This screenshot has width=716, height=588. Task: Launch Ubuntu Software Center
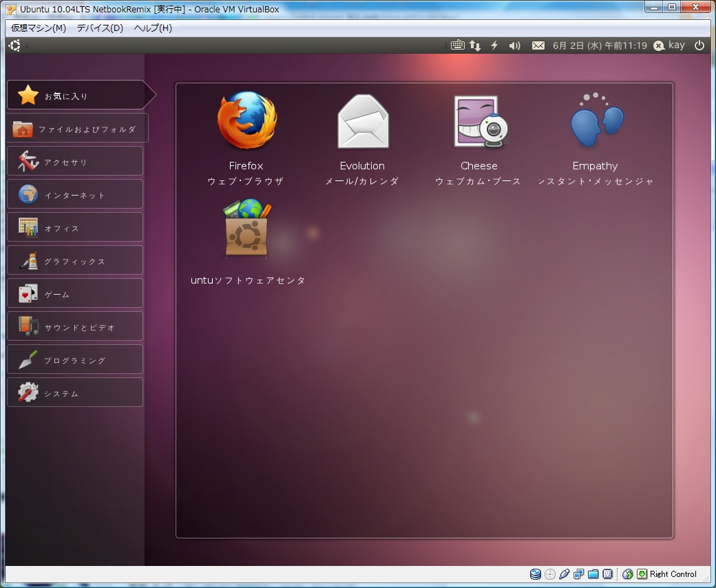(246, 230)
